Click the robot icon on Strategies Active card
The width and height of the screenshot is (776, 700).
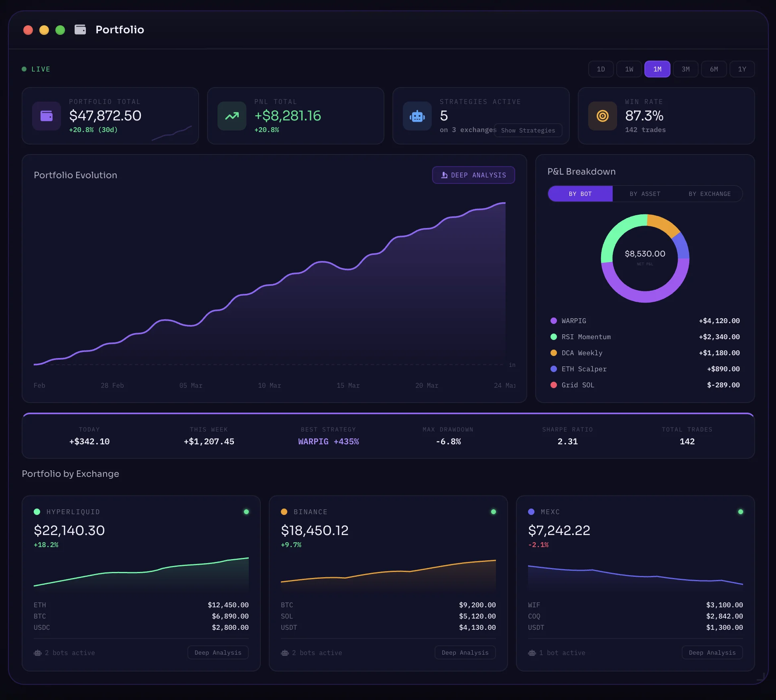click(417, 116)
